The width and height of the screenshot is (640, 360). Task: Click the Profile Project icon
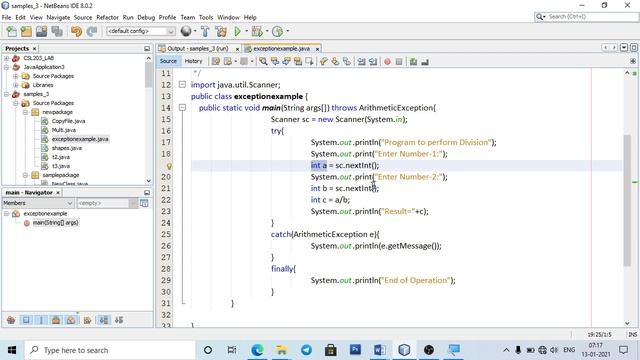(277, 31)
